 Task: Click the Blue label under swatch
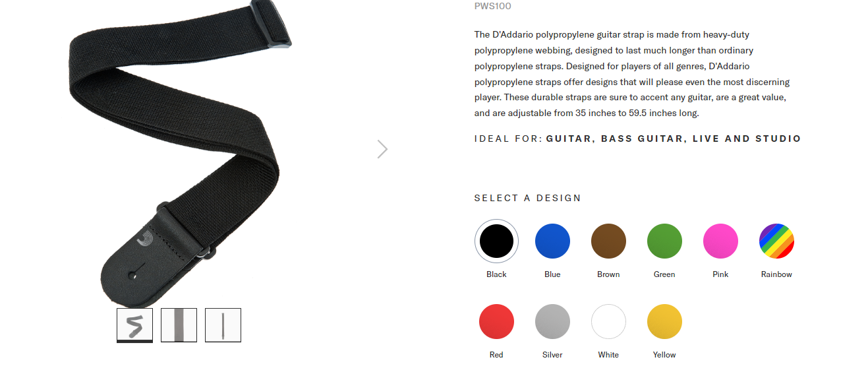tap(552, 274)
